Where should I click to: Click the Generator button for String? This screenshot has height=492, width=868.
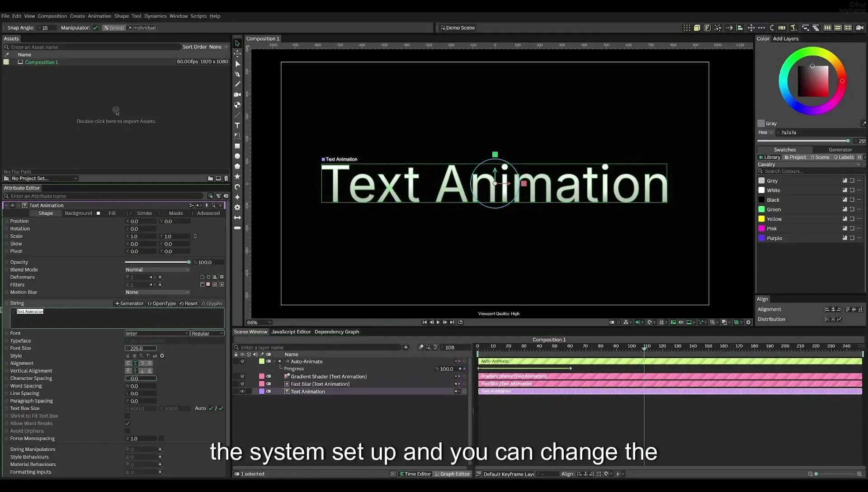click(x=129, y=303)
